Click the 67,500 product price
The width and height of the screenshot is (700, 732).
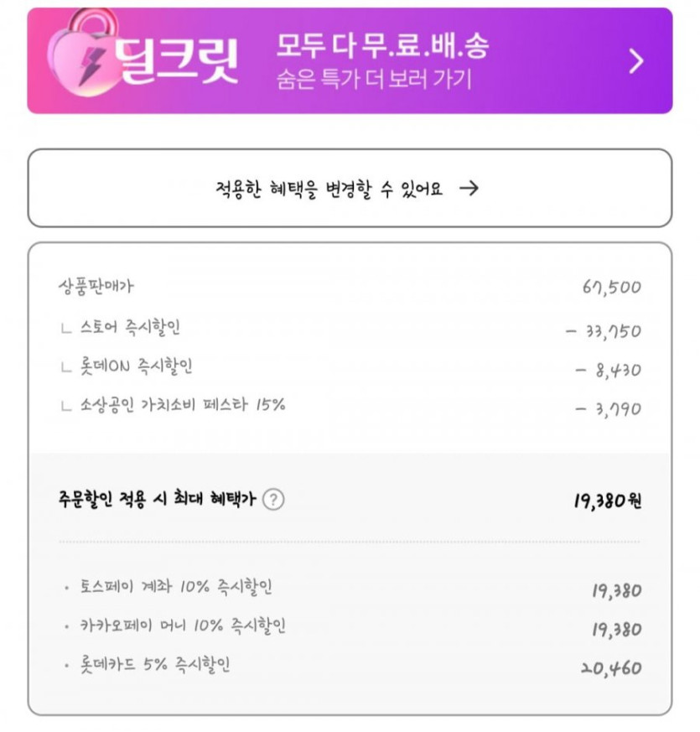611,288
